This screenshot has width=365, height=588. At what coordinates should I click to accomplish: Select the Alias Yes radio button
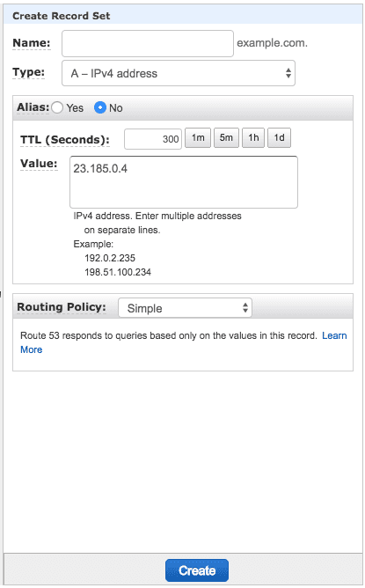coord(57,107)
